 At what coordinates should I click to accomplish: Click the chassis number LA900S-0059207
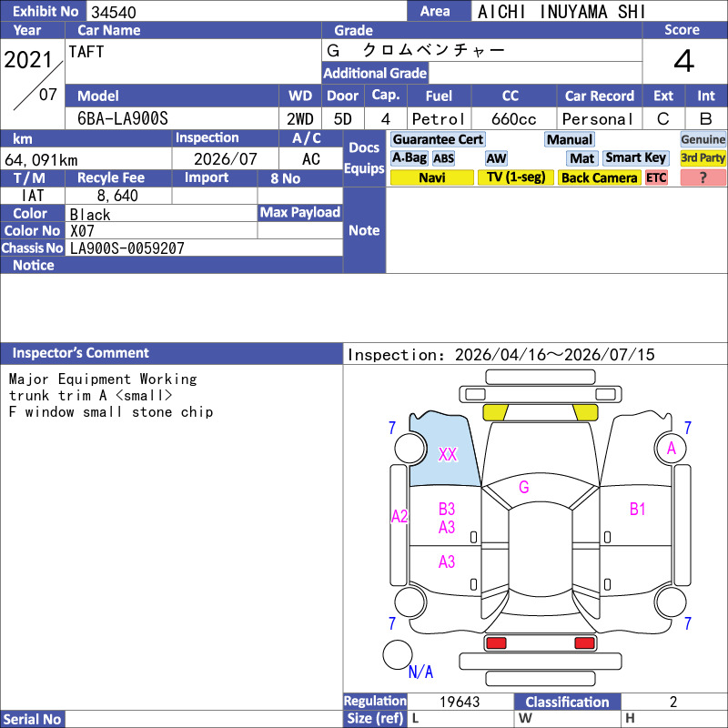click(126, 248)
